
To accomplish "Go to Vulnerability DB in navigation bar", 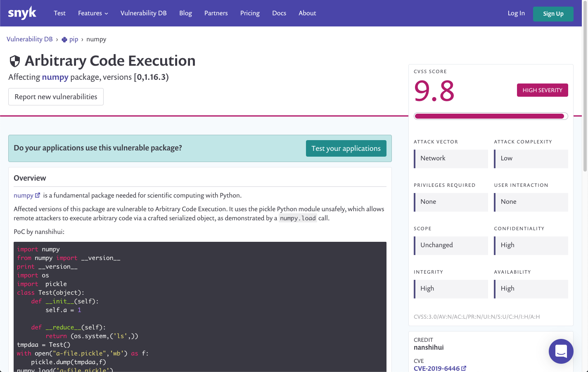I will coord(144,13).
